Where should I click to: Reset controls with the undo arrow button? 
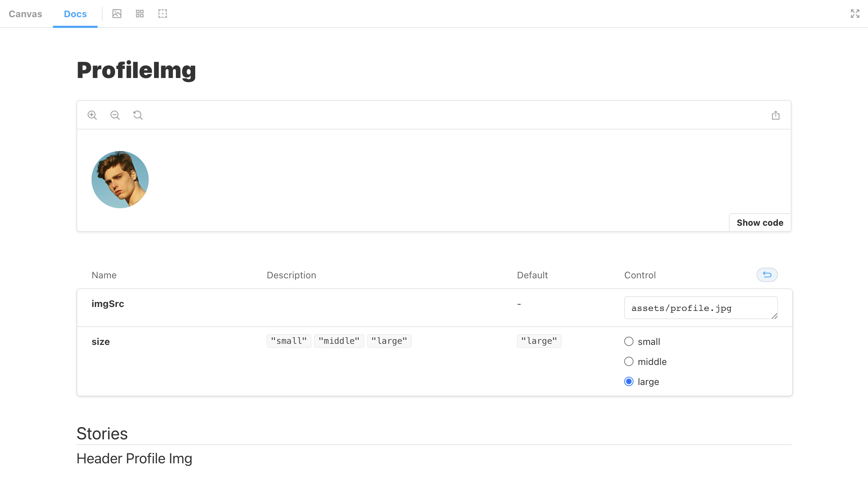point(767,275)
